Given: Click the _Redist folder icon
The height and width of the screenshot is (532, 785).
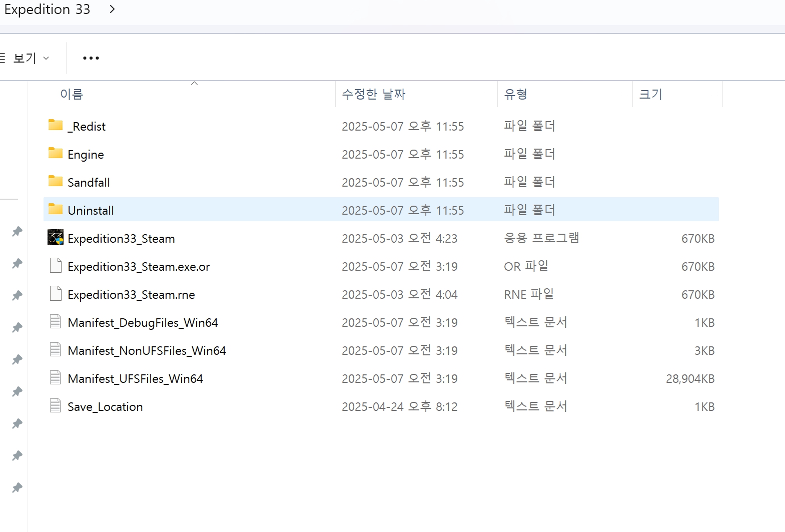Looking at the screenshot, I should pos(56,125).
